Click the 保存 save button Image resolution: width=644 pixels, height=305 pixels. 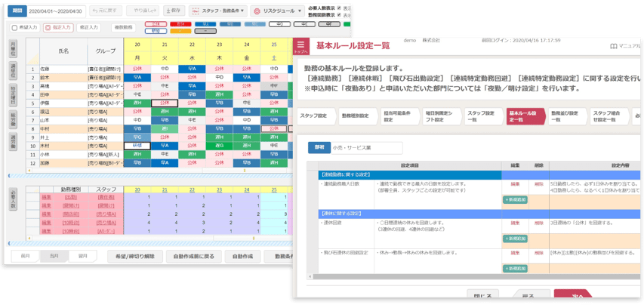(173, 11)
